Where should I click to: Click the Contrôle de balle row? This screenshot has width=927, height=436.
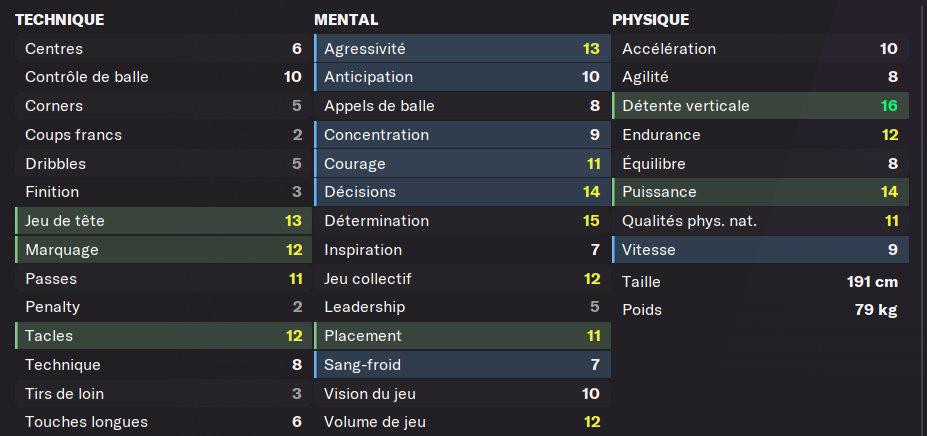[163, 77]
